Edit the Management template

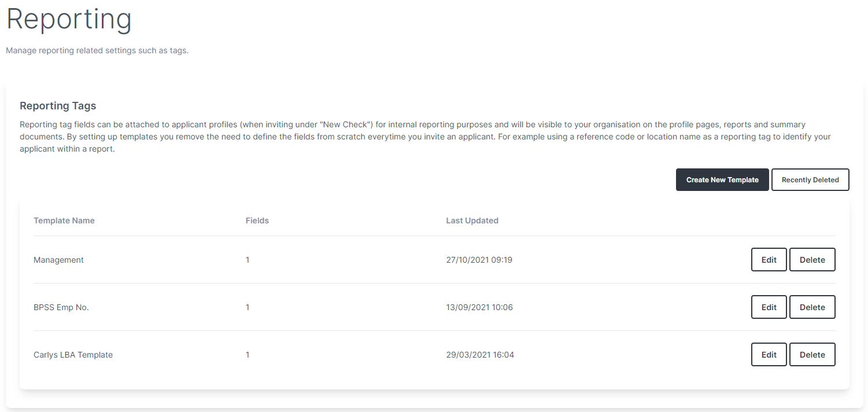click(769, 260)
